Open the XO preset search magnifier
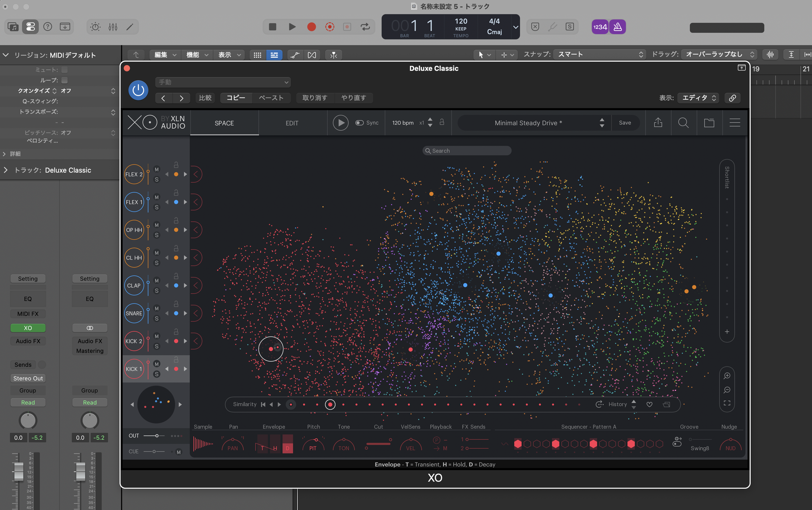Screen dimensions: 812x510 coord(683,123)
